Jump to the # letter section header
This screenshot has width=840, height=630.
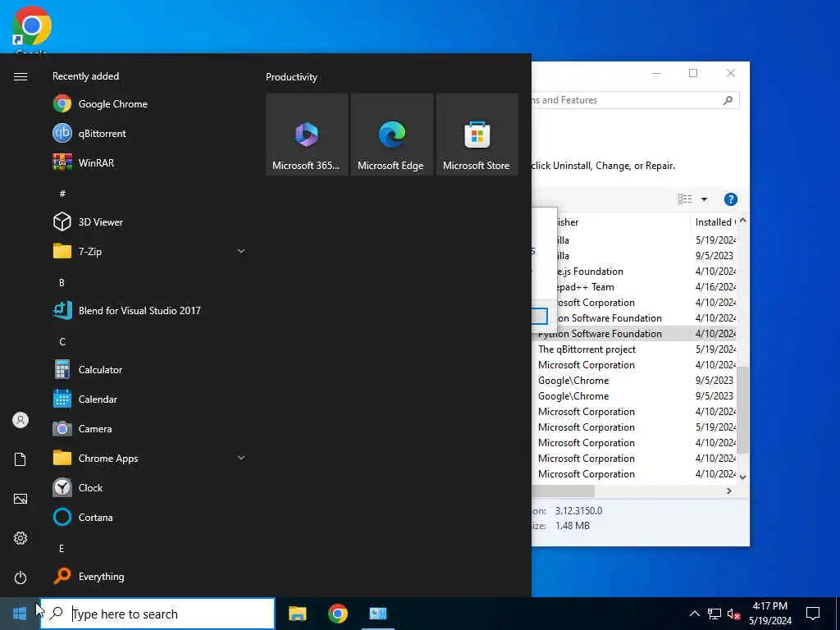click(x=62, y=194)
